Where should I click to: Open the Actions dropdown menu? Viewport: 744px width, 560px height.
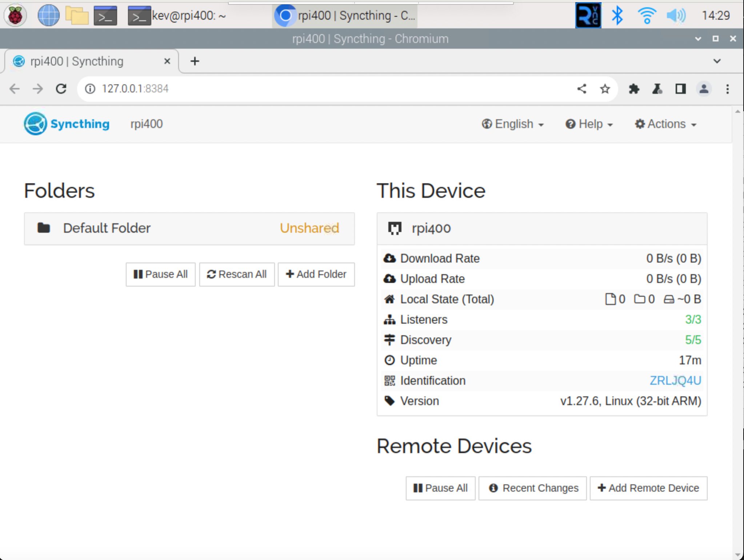click(665, 124)
